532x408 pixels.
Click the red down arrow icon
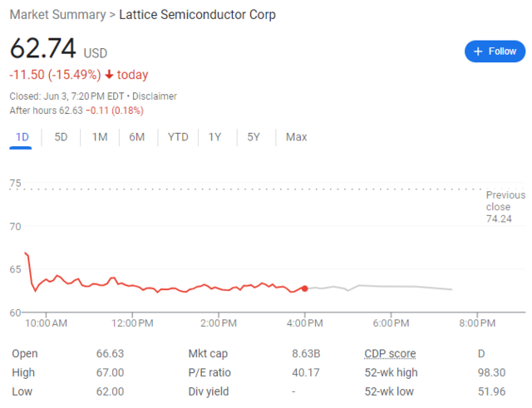tap(109, 75)
